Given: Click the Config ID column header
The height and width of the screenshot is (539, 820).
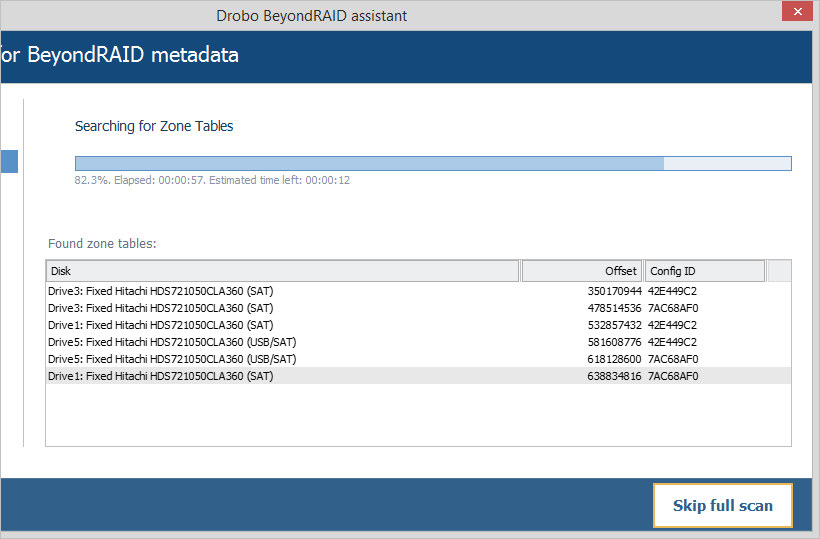Looking at the screenshot, I should click(704, 271).
